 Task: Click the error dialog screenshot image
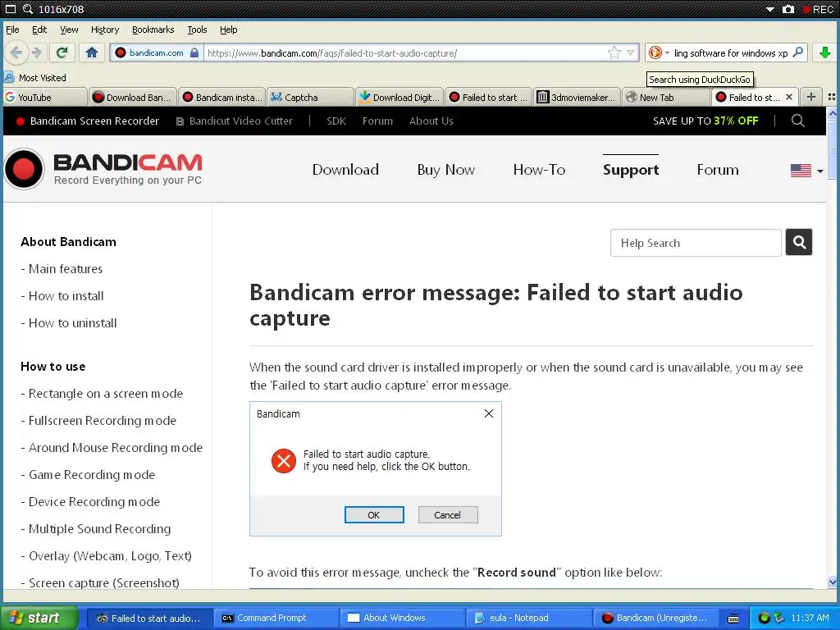(x=376, y=468)
